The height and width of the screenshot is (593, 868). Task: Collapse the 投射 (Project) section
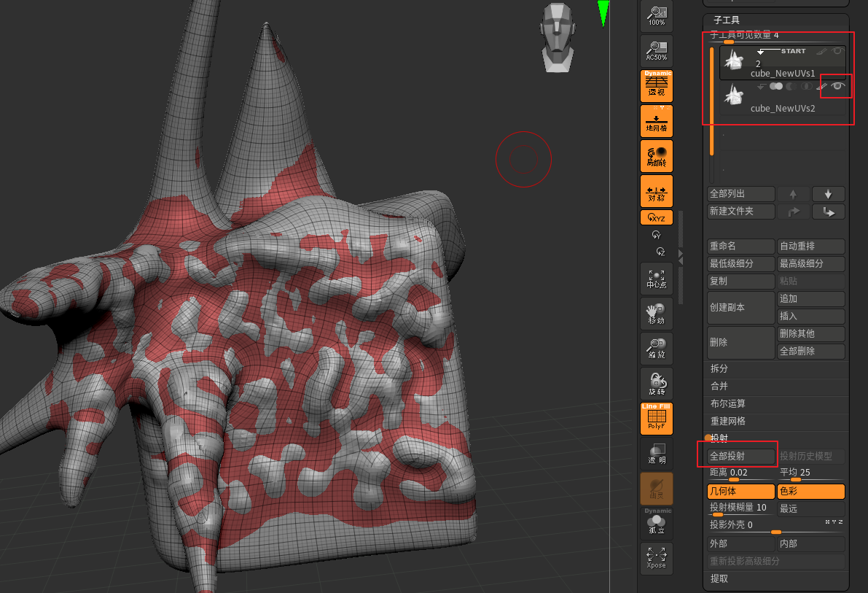(x=719, y=438)
